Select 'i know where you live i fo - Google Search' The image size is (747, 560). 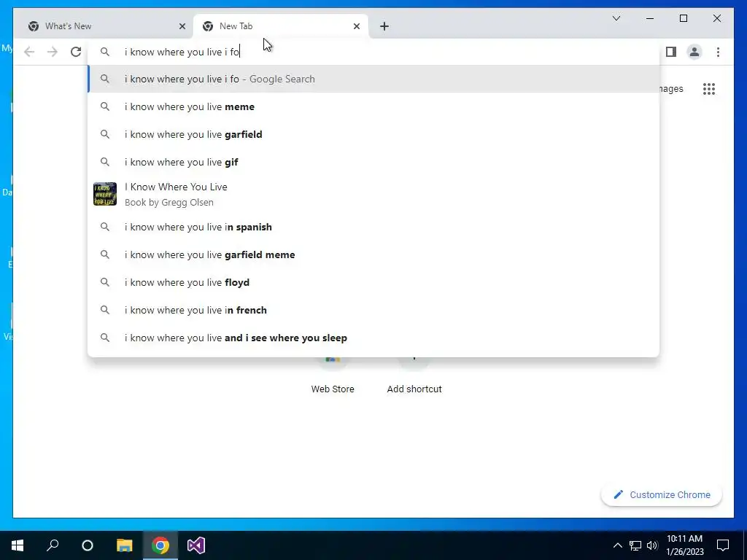374,79
